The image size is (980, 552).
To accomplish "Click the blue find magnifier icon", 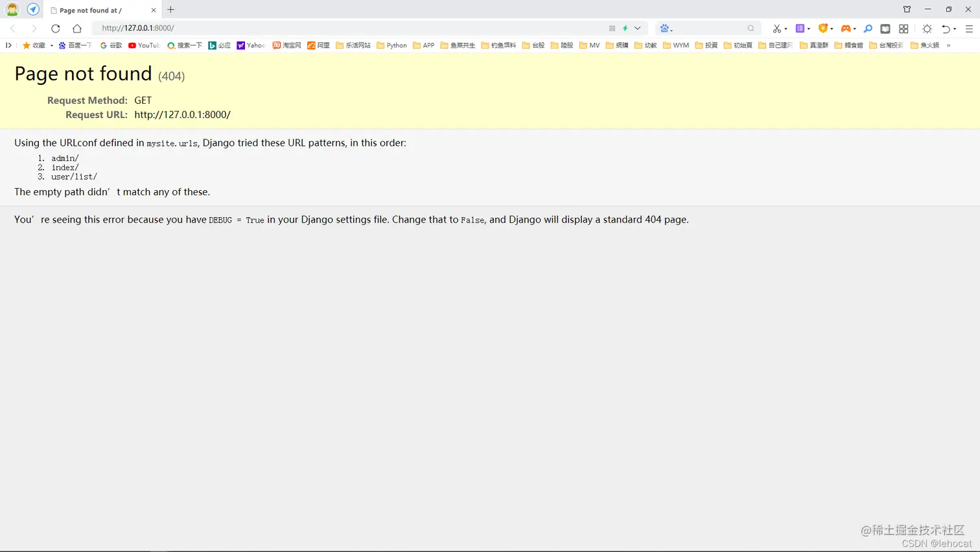I will point(868,29).
